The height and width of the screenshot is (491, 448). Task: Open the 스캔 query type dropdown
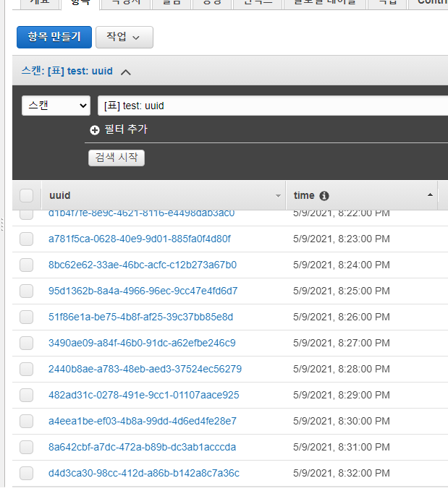56,106
